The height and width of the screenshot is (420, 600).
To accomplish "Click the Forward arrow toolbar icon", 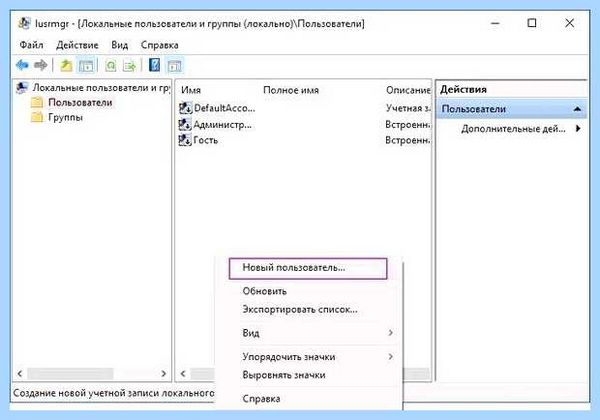I will click(41, 65).
